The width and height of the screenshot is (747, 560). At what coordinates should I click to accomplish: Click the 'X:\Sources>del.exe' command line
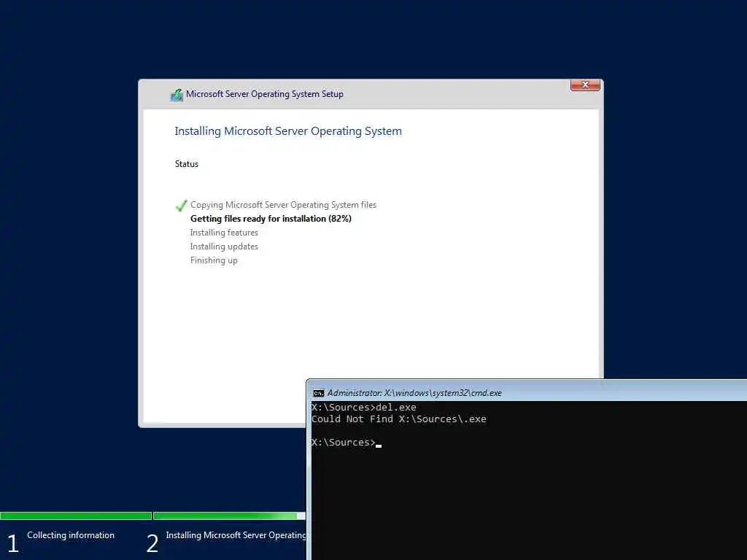364,408
